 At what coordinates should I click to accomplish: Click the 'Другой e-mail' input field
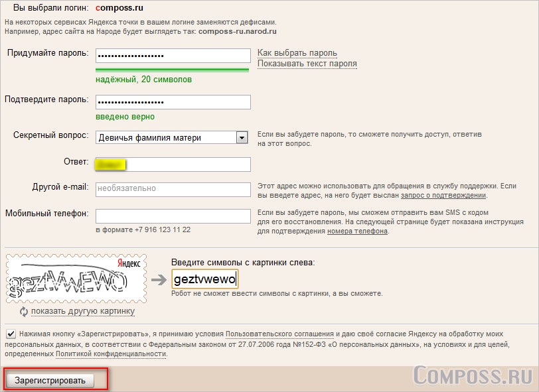(173, 190)
